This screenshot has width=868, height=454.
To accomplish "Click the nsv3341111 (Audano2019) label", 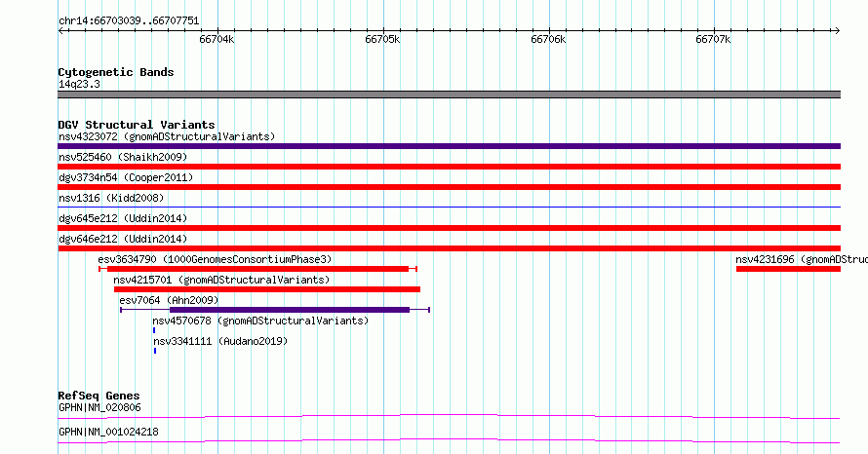I will point(220,341).
